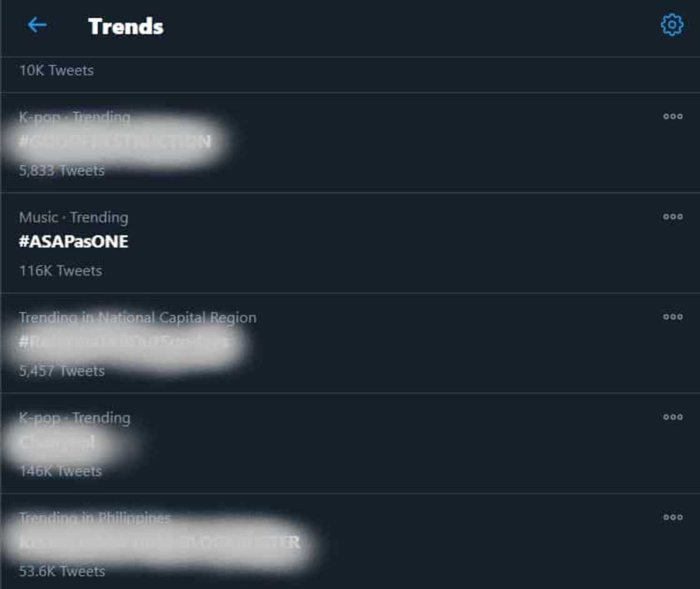Expand options on 146K Tweets K-pop trend
The image size is (700, 589).
(672, 417)
